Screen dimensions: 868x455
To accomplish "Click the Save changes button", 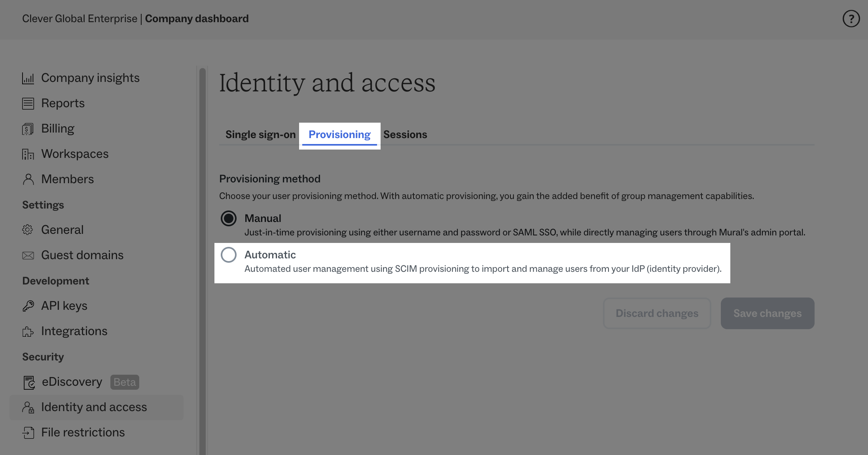I will [768, 313].
